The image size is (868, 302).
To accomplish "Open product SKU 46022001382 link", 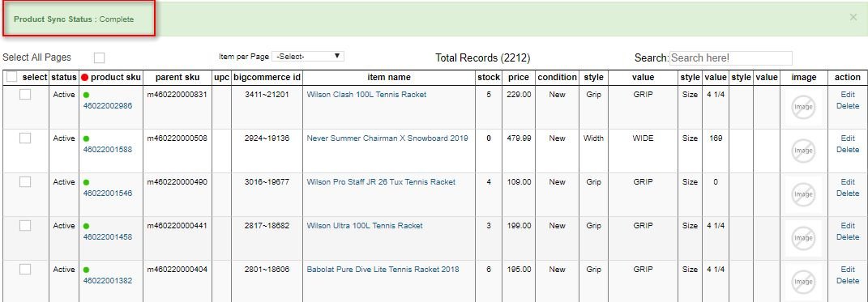I will coord(108,280).
